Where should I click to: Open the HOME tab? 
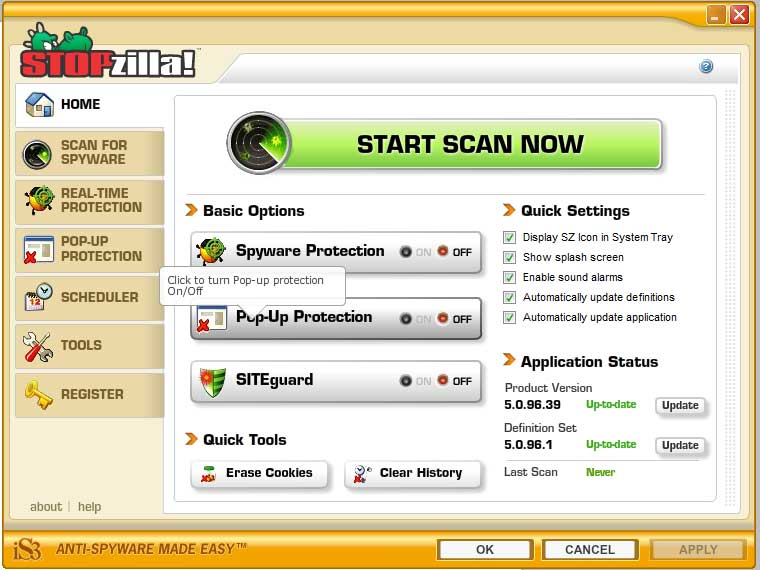coord(90,105)
